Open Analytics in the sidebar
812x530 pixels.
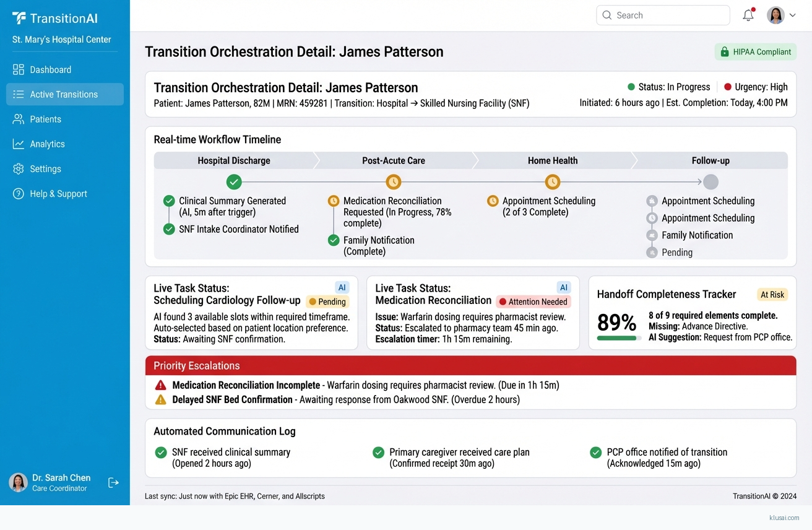tap(47, 144)
